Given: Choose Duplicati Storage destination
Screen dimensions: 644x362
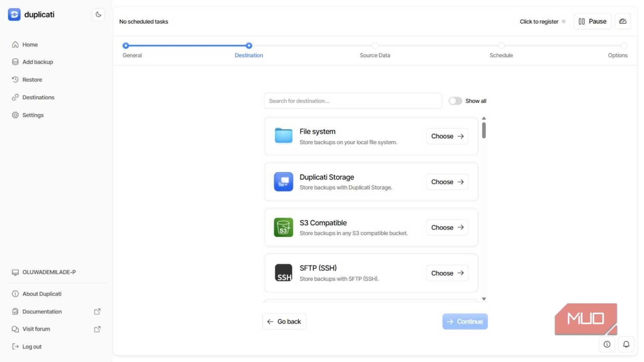Looking at the screenshot, I should (447, 182).
